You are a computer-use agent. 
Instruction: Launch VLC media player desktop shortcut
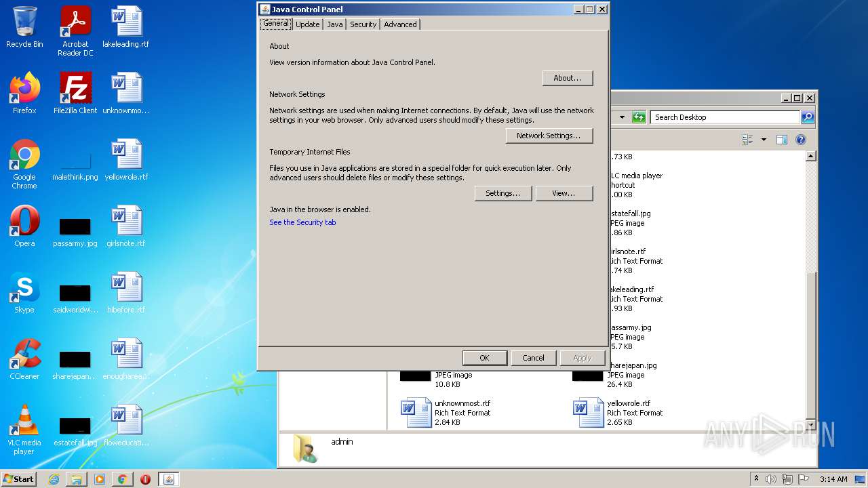click(24, 430)
